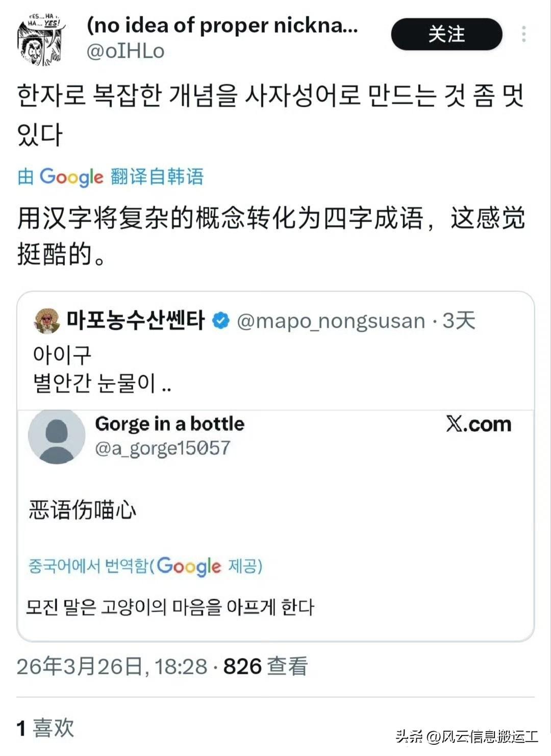Click the X.com logo in embedded image
The width and height of the screenshot is (551, 756).
pos(479,424)
